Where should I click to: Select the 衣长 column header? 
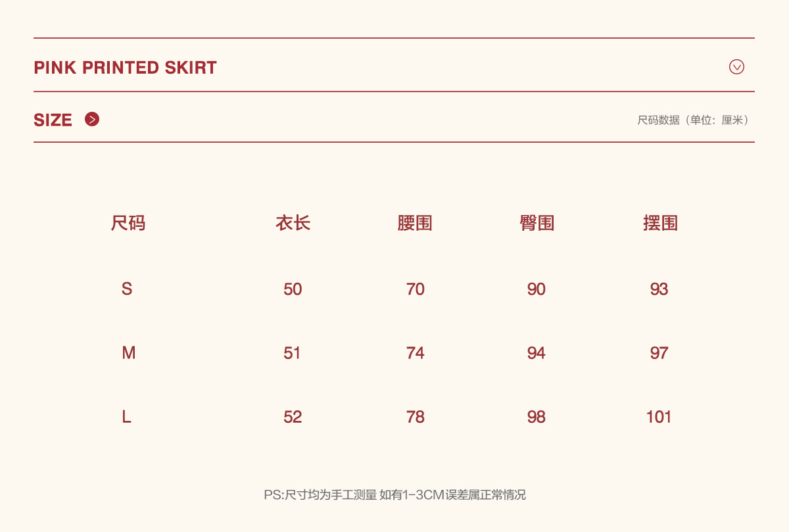tap(293, 224)
